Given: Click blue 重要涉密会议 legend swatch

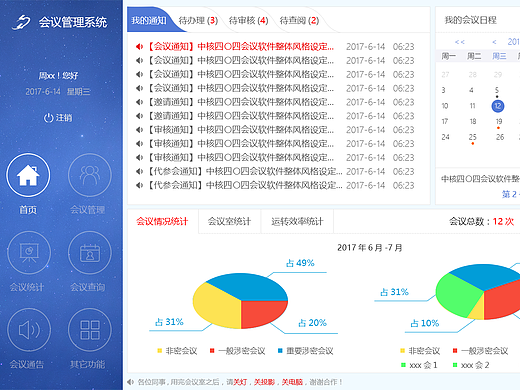Looking at the screenshot, I should (x=280, y=351).
